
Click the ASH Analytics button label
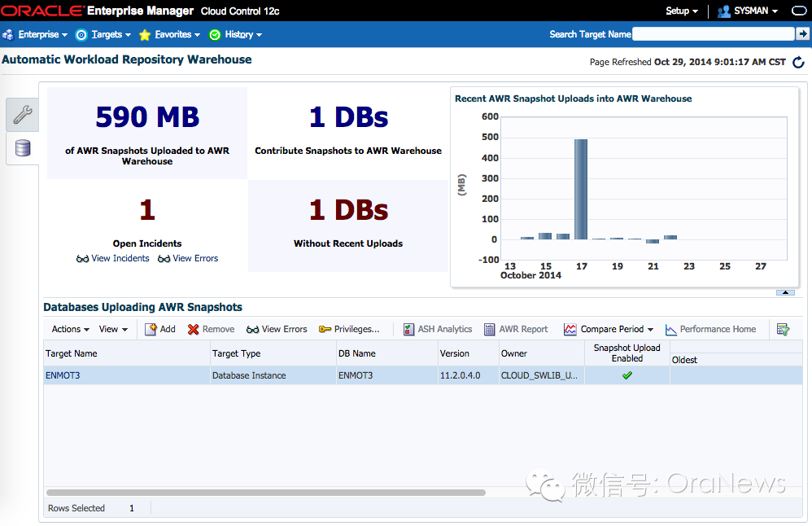445,329
